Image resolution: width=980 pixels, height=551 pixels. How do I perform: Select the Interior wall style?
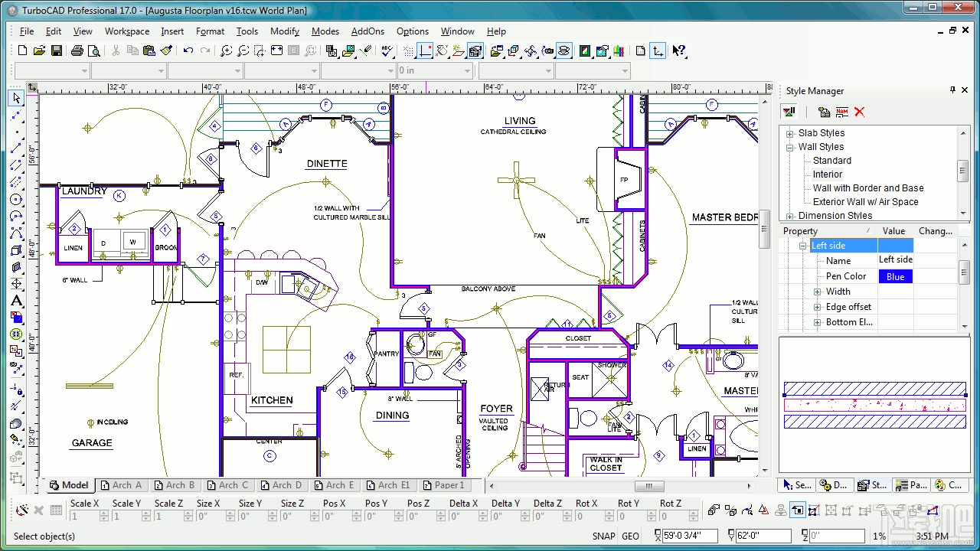point(828,174)
